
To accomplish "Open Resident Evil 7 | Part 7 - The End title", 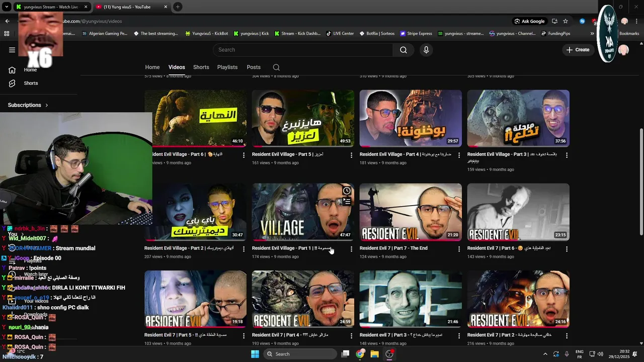I will [x=393, y=248].
